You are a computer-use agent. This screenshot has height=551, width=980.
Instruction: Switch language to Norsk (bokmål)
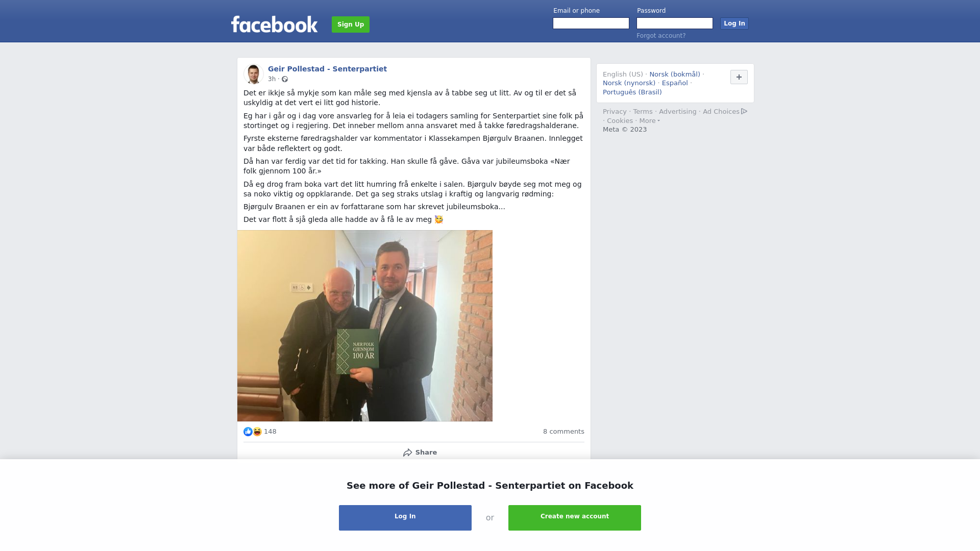(x=675, y=74)
